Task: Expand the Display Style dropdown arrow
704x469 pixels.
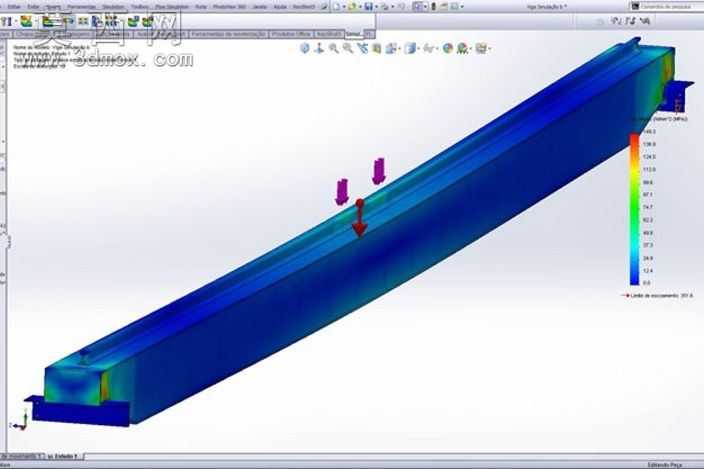Action: tap(418, 48)
